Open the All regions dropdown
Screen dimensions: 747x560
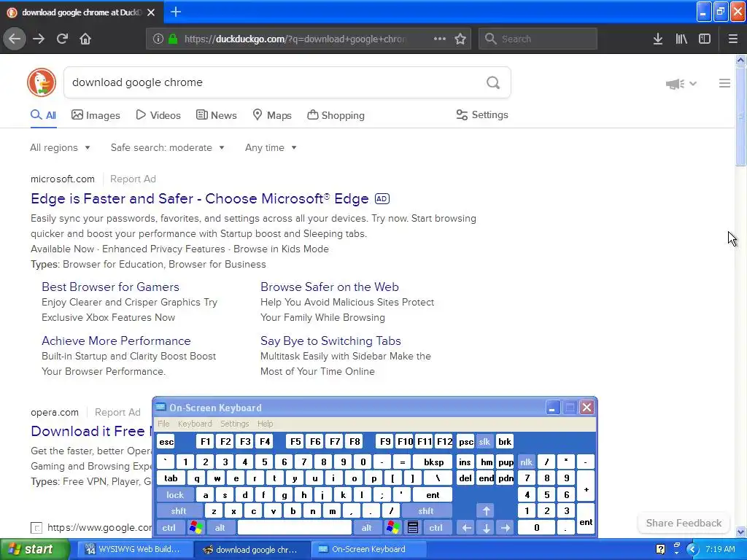(60, 147)
